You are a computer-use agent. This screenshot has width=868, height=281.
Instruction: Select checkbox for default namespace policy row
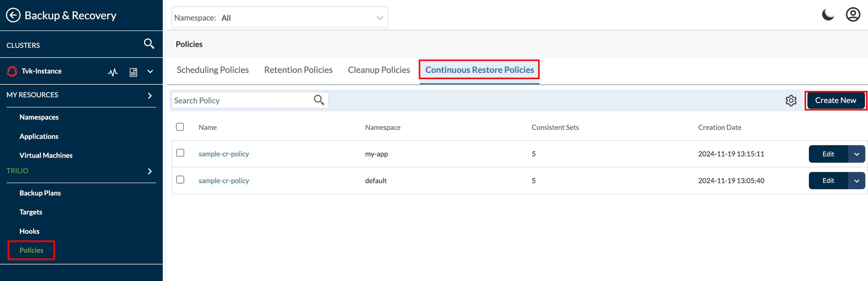[x=180, y=180]
